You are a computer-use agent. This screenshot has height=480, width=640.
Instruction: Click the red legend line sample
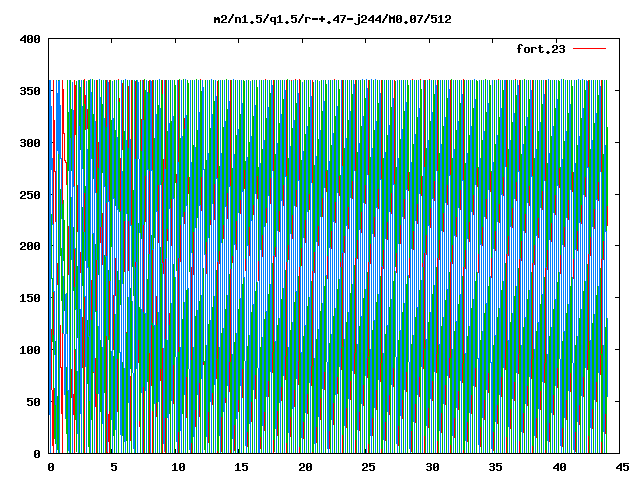(x=590, y=49)
